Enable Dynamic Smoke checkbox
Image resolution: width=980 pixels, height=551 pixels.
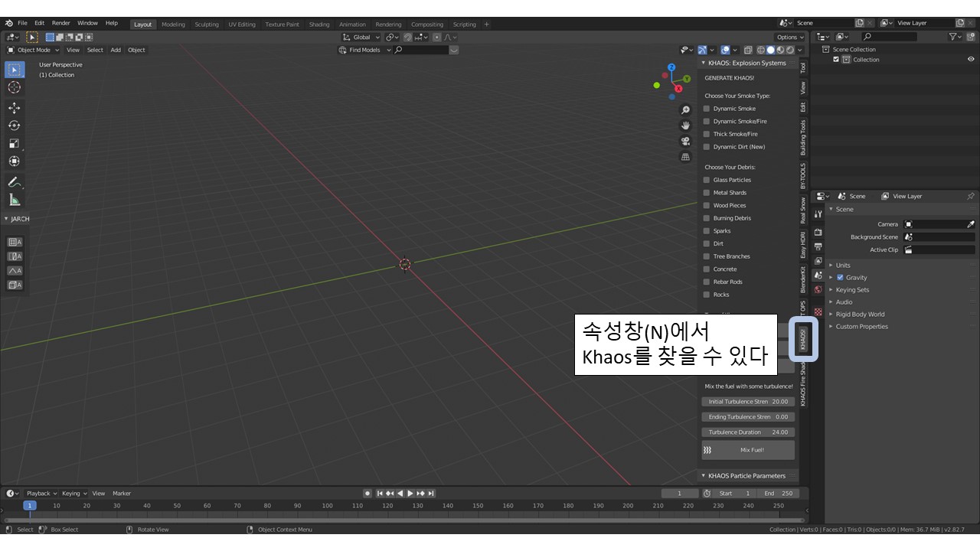(707, 109)
